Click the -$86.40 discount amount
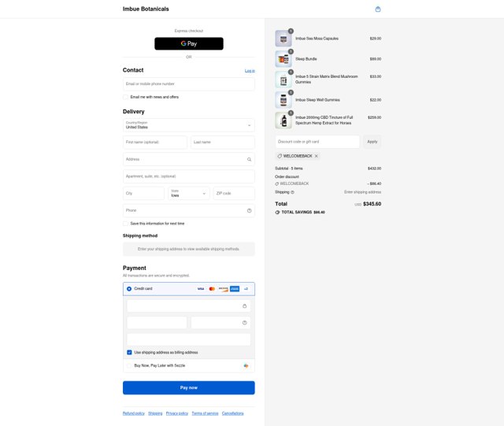The image size is (504, 426). coord(374,183)
